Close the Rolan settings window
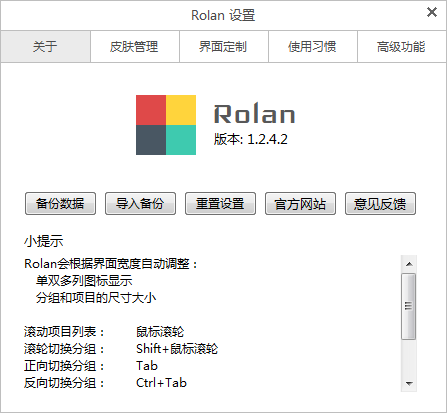Viewport: 447px width, 413px height. pyautogui.click(x=432, y=12)
